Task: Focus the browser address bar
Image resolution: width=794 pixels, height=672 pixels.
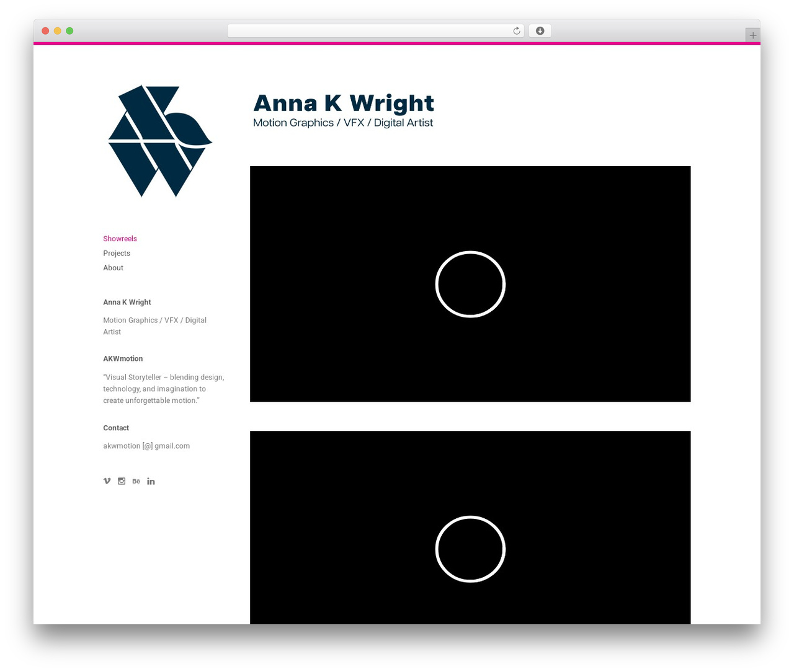Action: tap(375, 31)
